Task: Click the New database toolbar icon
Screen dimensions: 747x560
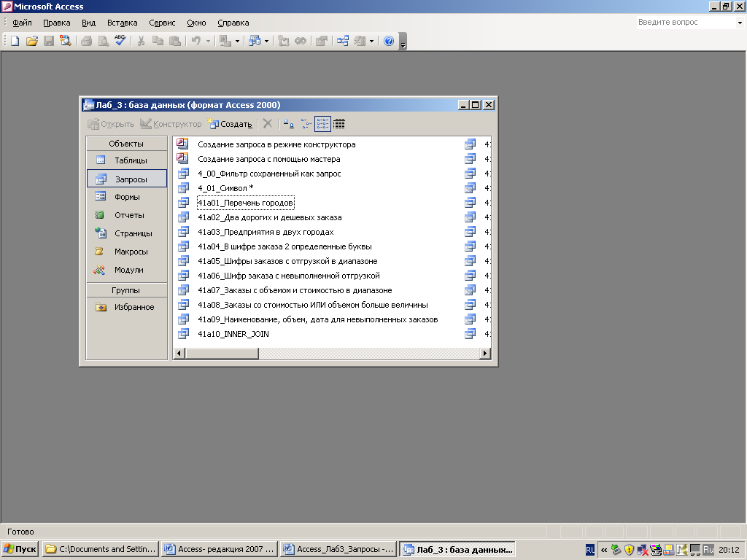Action: pos(15,41)
